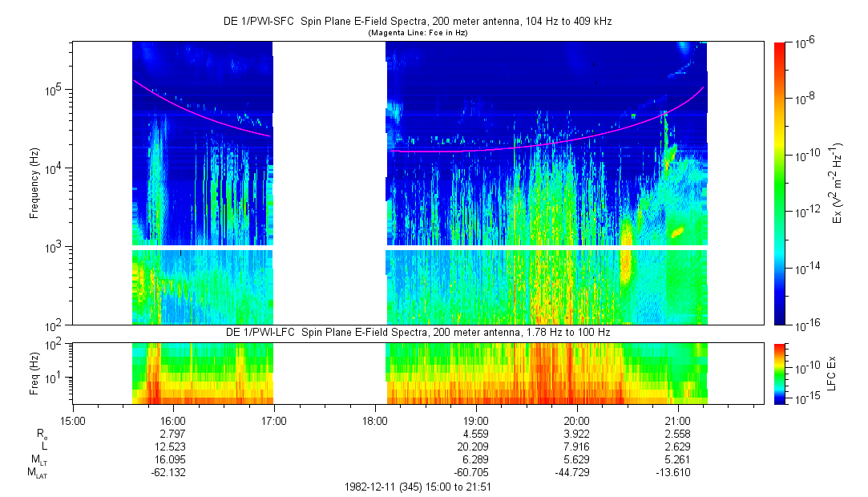Click the 19:00 time tick label
Viewport: 868px width, 497px height.
476,420
